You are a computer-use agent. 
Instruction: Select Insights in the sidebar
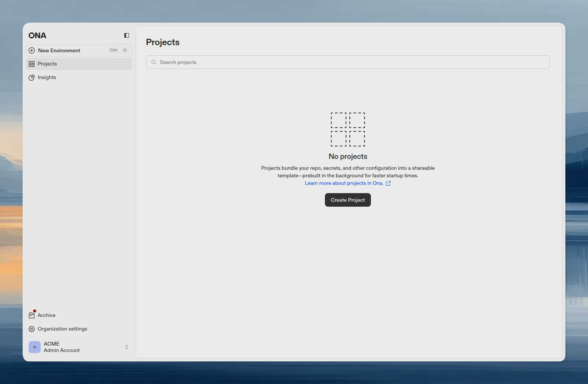(x=46, y=77)
